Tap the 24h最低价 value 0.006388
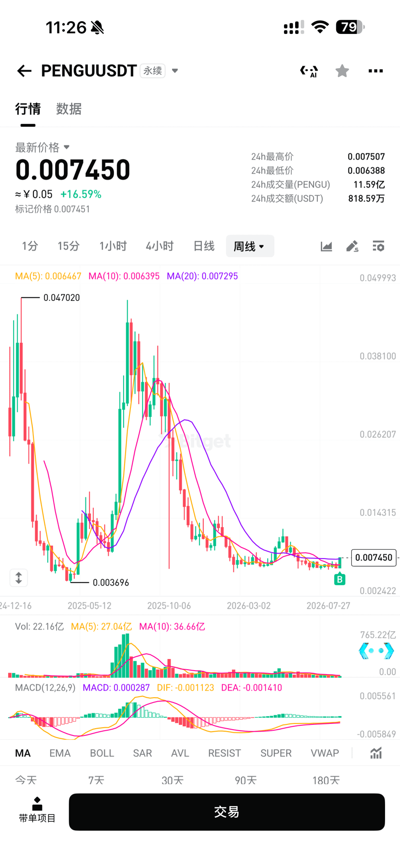This screenshot has width=400, height=868. click(x=366, y=171)
